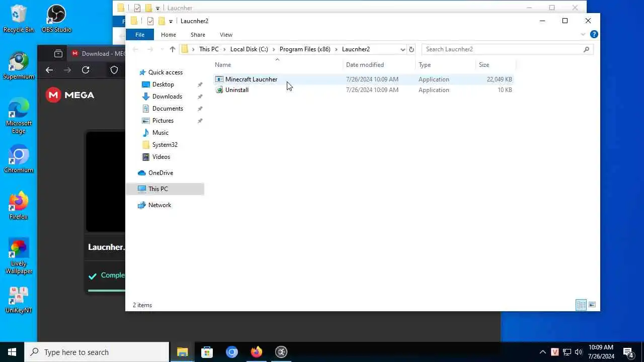Open Quick Access toolbar customize dropdown
Image resolution: width=644 pixels, height=362 pixels.
pyautogui.click(x=171, y=21)
